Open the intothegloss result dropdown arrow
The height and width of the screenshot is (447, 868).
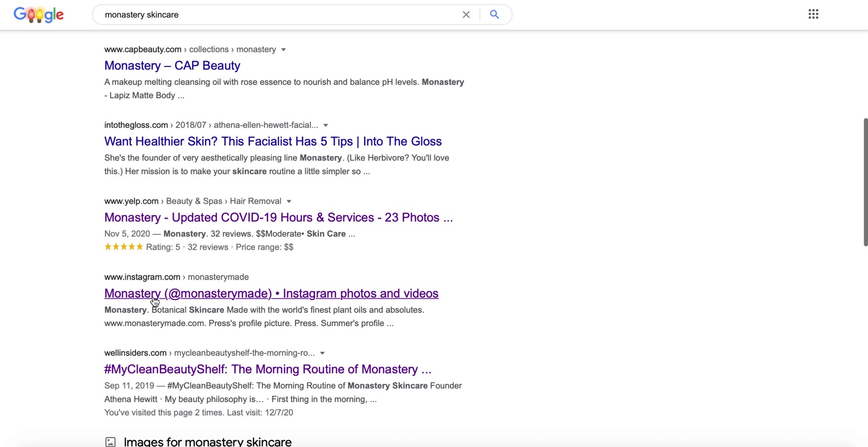(x=325, y=126)
